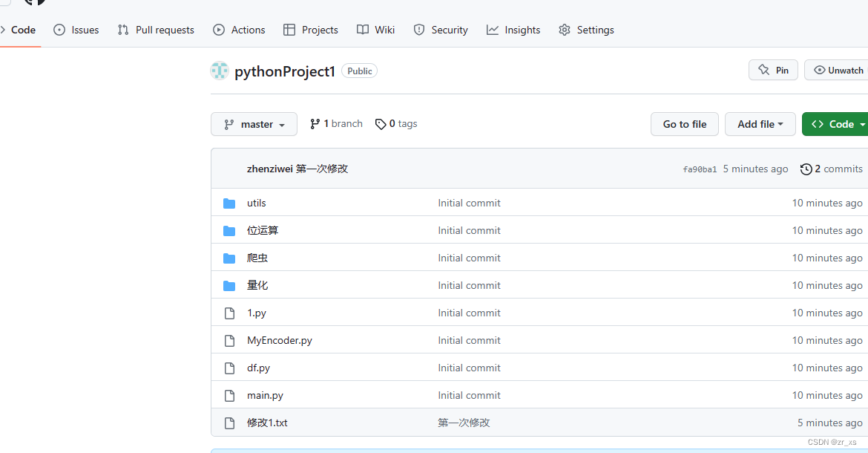Open the pythonProject1 repository title link
The width and height of the screenshot is (868, 453).
(285, 71)
